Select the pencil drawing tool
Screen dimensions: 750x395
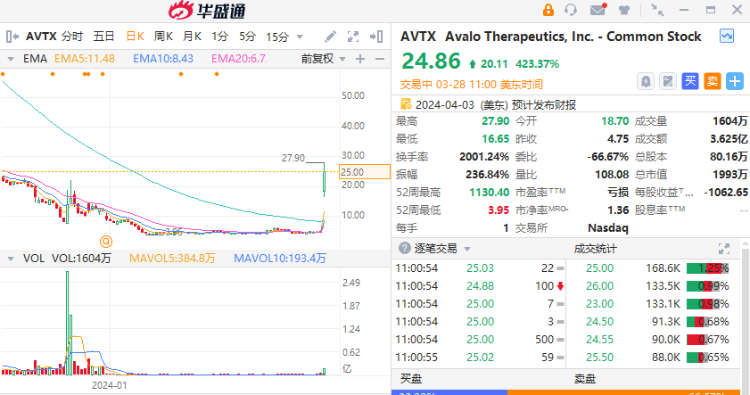(330, 36)
